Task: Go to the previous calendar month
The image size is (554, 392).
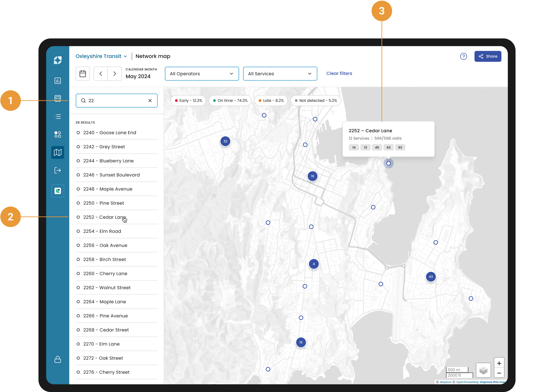Action: (100, 74)
